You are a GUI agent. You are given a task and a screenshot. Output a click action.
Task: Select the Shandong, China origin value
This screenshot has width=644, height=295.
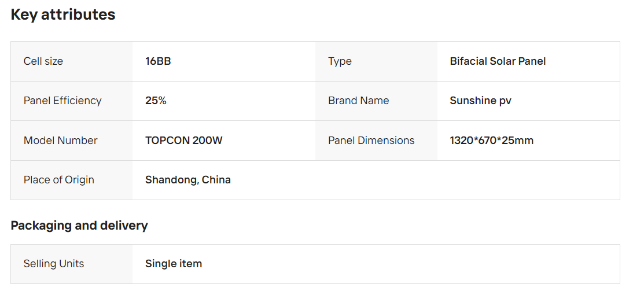[x=187, y=180]
